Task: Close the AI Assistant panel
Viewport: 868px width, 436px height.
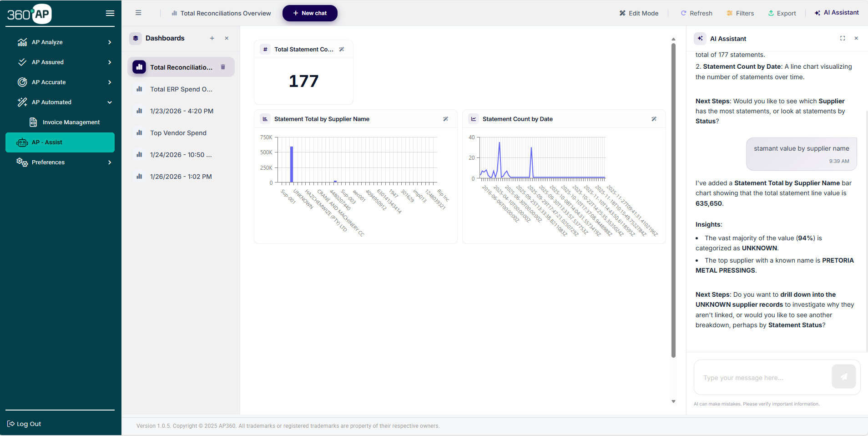Action: point(857,39)
